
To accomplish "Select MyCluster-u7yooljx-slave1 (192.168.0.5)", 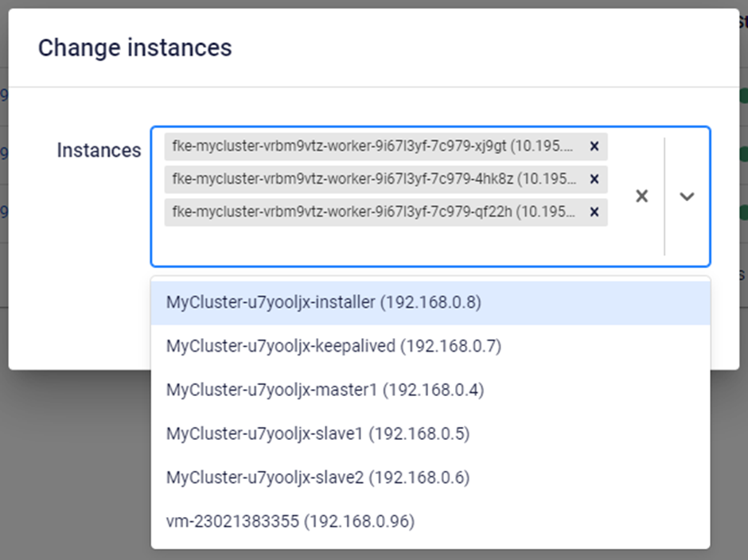I will pos(318,434).
